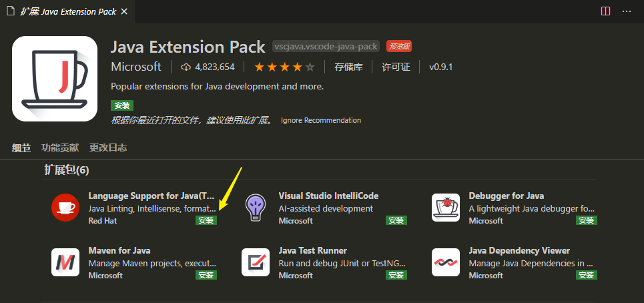Install the Java Extension Pack with 安装

[x=122, y=105]
